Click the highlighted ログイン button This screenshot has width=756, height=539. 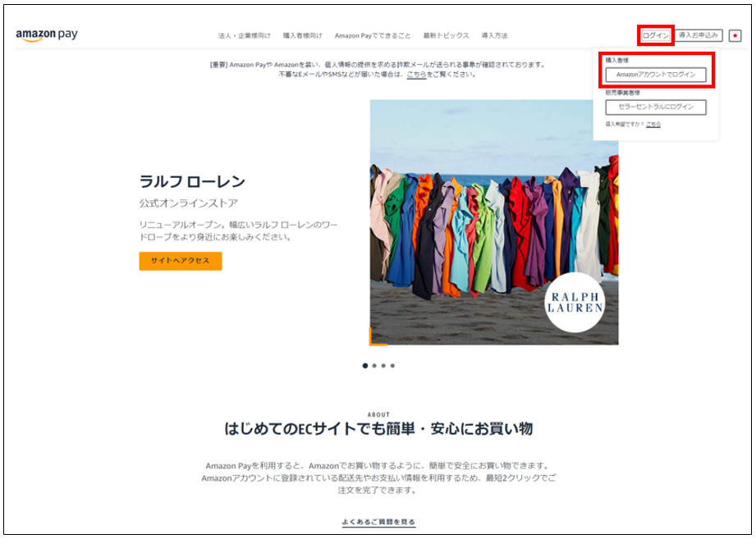654,36
